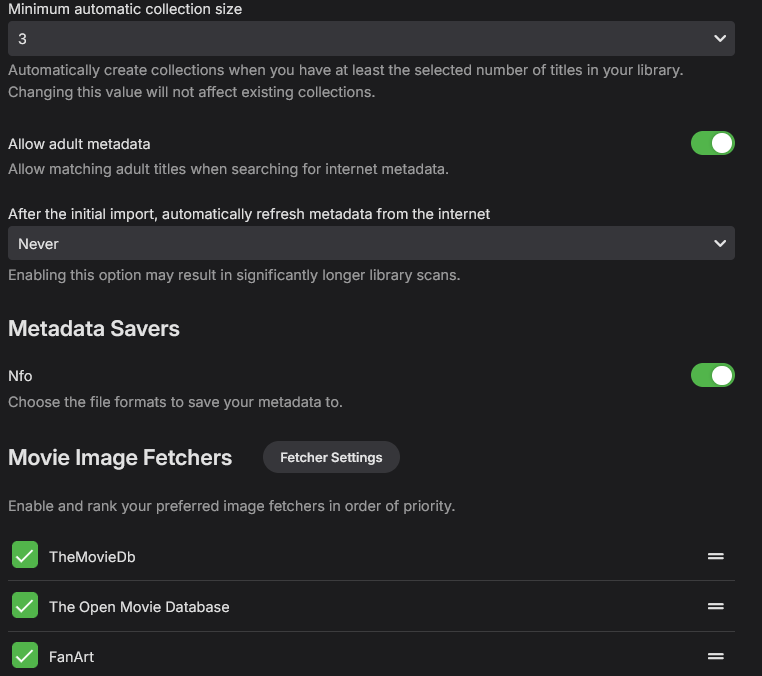Open Fetcher Settings
Viewport: 762px width, 676px height.
[x=331, y=457]
